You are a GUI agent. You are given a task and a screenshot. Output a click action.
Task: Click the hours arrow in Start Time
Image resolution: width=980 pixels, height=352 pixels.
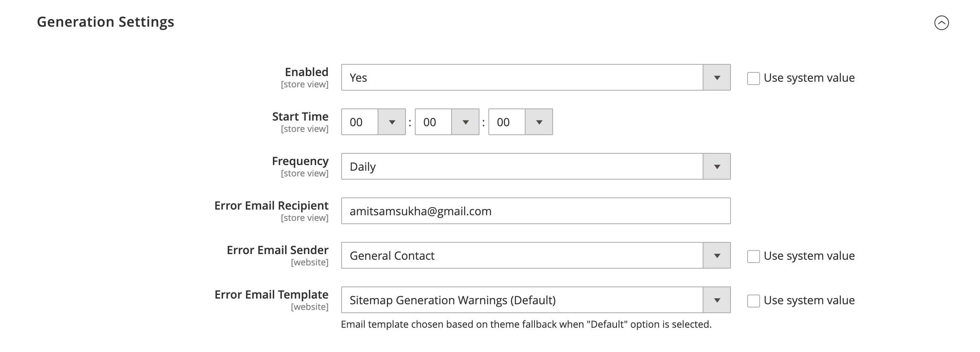[x=392, y=122]
